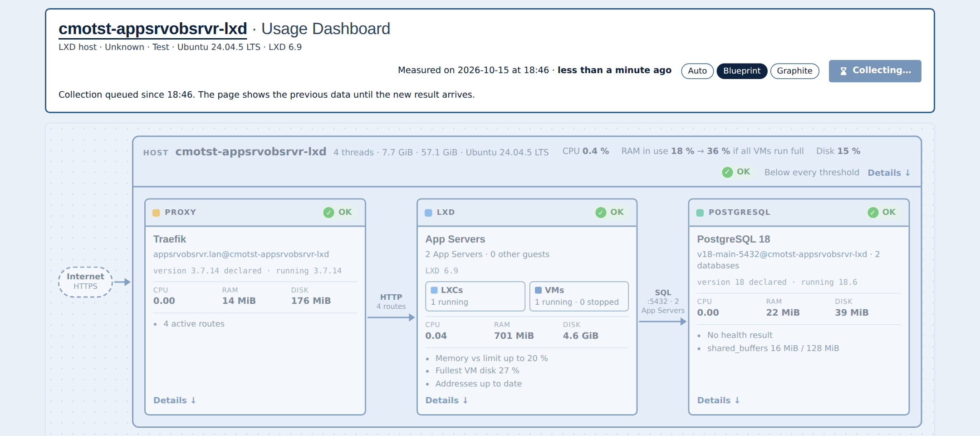Click the blue square icon beside LXCs
The image size is (980, 436).
[434, 290]
